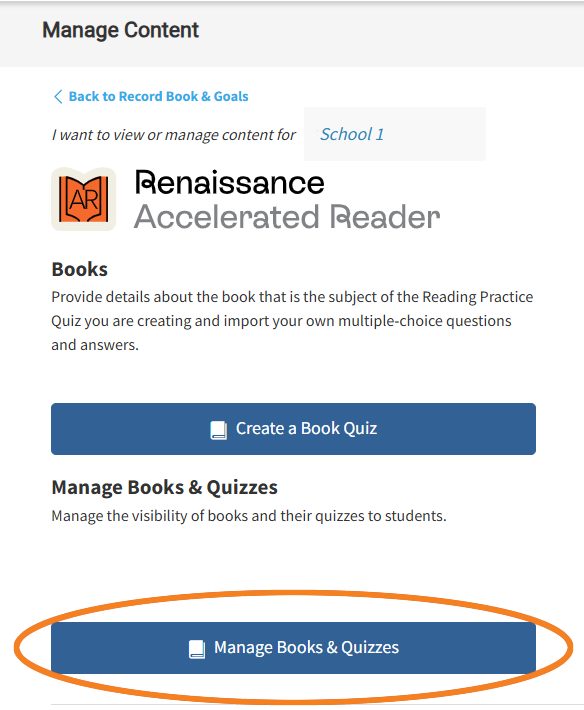Click the Create a Book Quiz button

tap(293, 429)
